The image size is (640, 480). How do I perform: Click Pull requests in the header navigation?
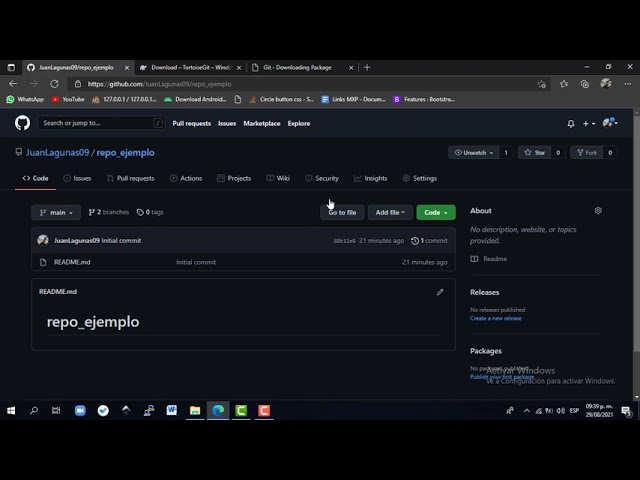[191, 123]
